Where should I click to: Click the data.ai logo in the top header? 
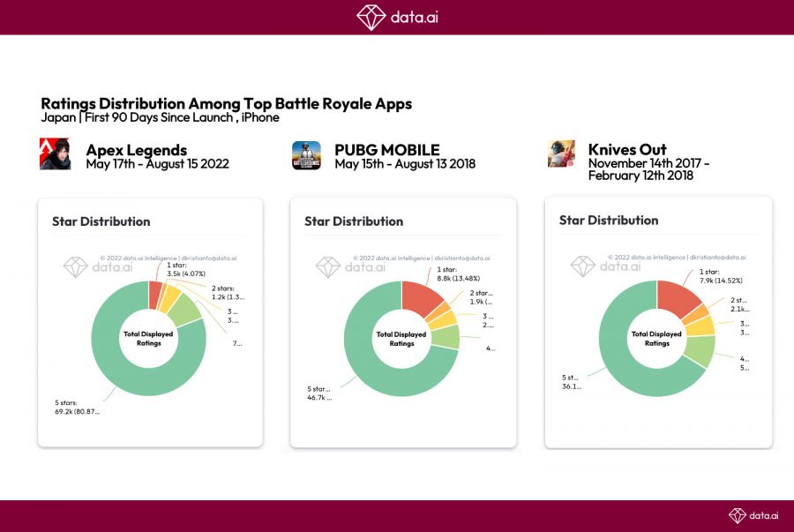[x=396, y=17]
